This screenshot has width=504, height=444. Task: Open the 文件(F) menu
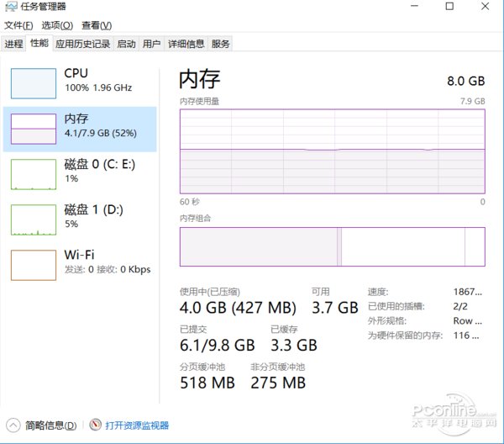pos(19,26)
